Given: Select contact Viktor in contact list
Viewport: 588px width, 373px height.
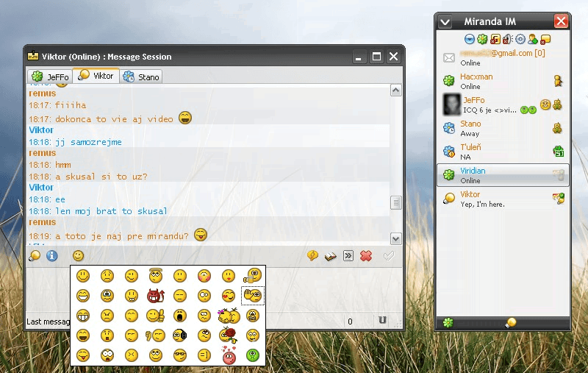Looking at the screenshot, I should 503,199.
